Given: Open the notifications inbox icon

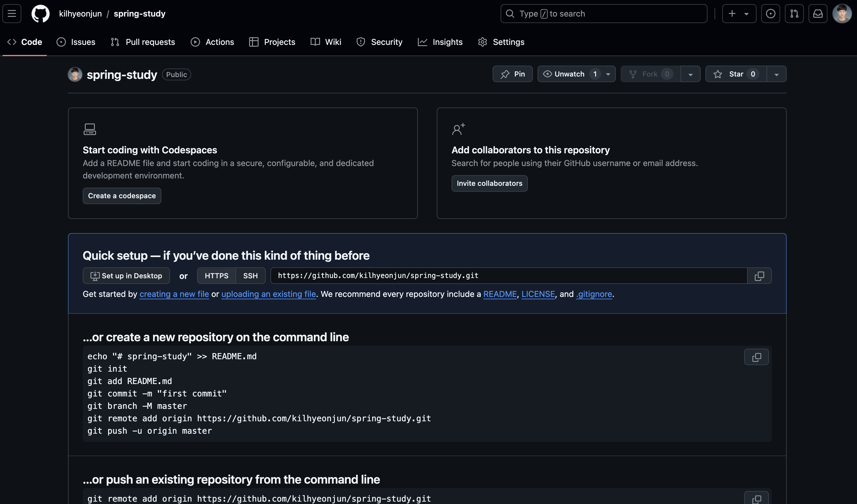Looking at the screenshot, I should tap(818, 14).
